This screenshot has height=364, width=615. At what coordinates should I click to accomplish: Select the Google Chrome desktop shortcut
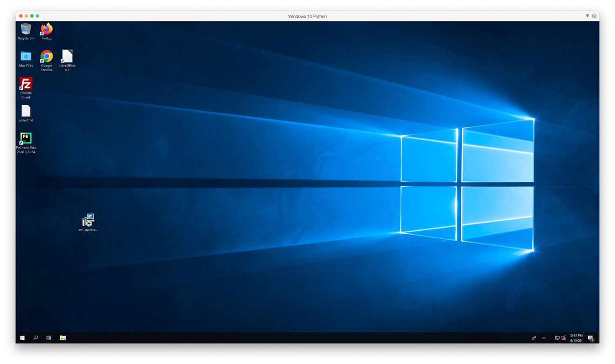pyautogui.click(x=47, y=61)
